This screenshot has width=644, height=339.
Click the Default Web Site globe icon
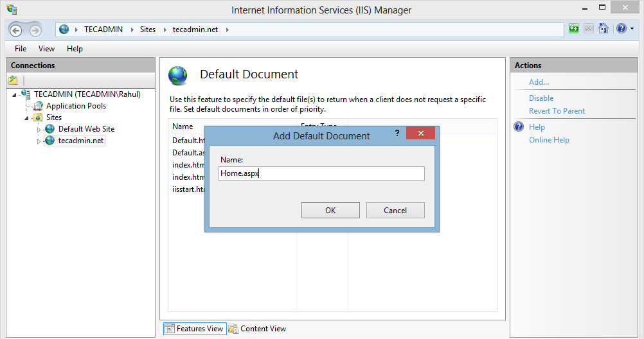[x=49, y=129]
